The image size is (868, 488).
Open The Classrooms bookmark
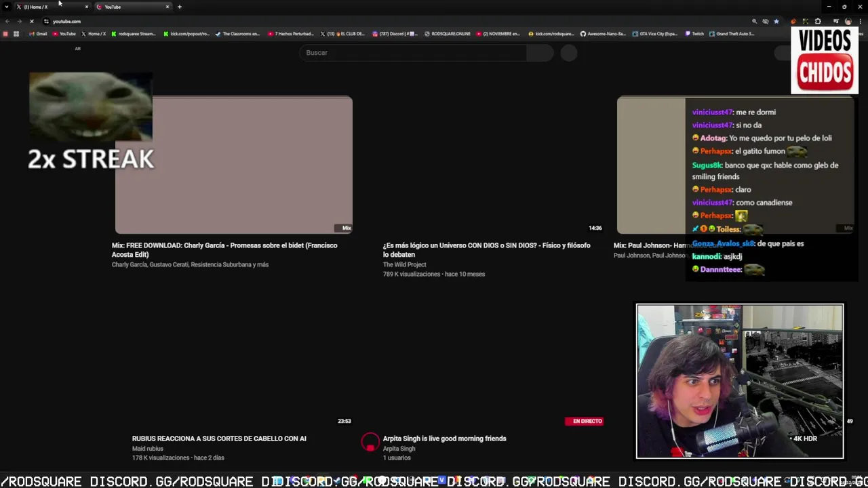[x=237, y=34]
